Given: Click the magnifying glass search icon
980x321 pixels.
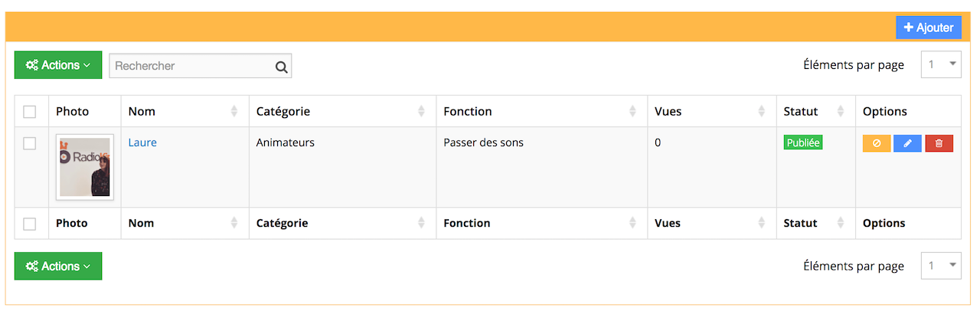Looking at the screenshot, I should point(282,67).
